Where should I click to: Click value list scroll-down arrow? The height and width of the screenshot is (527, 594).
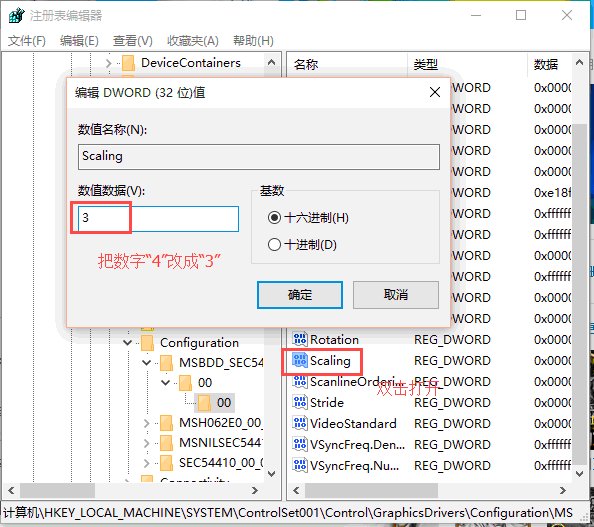pos(579,473)
